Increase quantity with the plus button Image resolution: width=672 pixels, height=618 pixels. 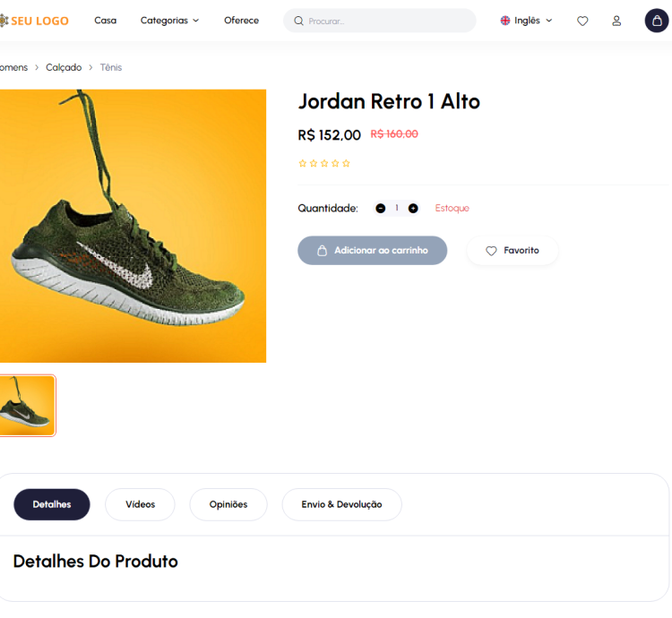coord(413,208)
